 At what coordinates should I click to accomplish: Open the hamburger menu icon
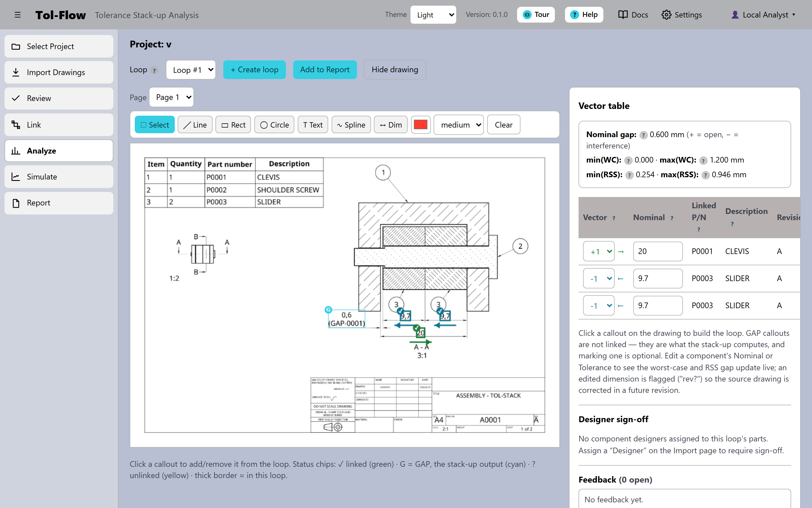pyautogui.click(x=17, y=15)
